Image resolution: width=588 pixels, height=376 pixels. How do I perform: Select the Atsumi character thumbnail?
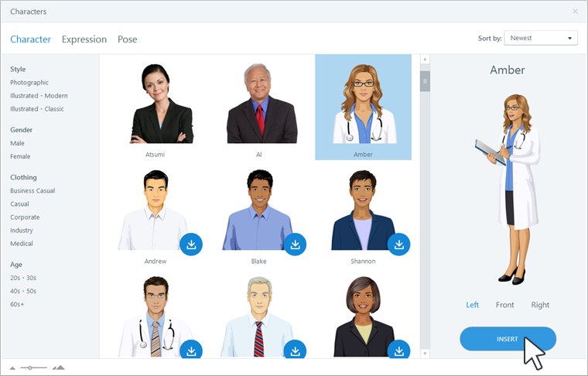coord(156,108)
